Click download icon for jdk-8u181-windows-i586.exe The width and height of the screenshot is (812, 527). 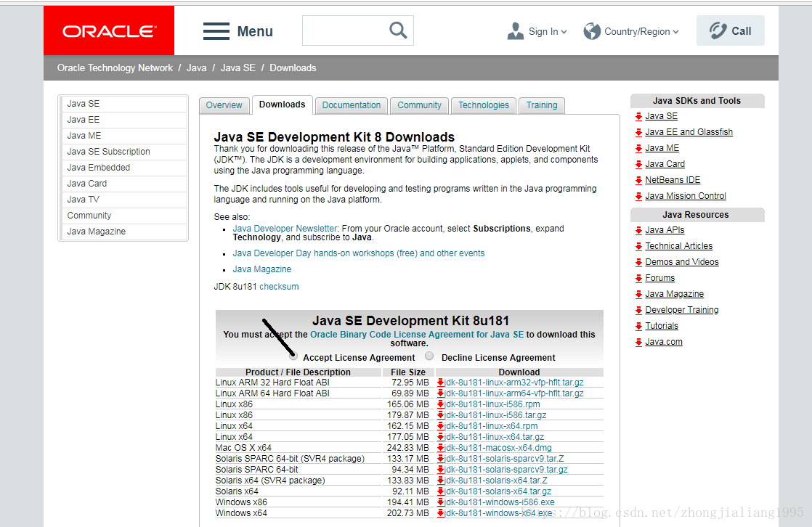441,502
